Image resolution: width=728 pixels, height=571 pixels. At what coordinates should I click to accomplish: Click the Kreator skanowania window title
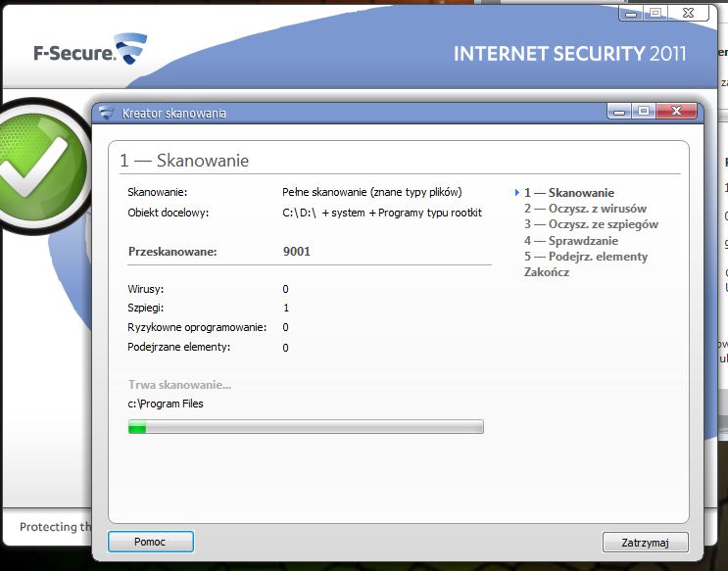(174, 114)
